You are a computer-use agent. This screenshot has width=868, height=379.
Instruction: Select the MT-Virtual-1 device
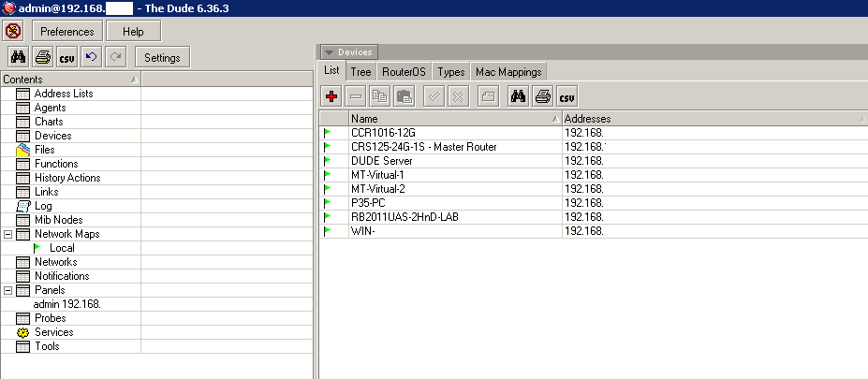pyautogui.click(x=594, y=175)
